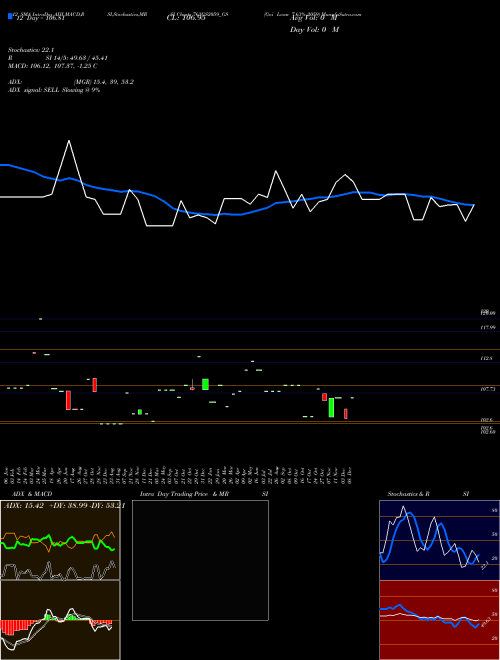Select the 'Avg Vol: 0 M' readout
Screen dimensions: 500x660
(314, 18)
